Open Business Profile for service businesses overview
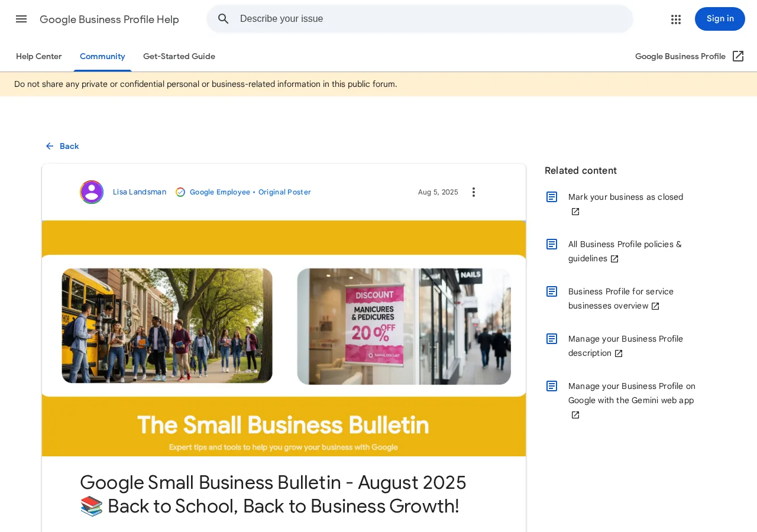This screenshot has width=757, height=532. [x=621, y=299]
